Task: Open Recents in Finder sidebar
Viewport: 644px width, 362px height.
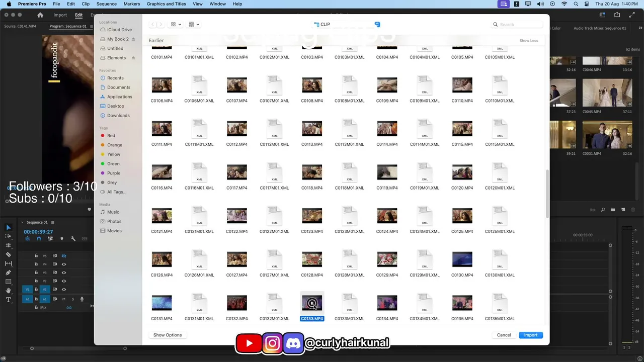Action: coord(115,78)
